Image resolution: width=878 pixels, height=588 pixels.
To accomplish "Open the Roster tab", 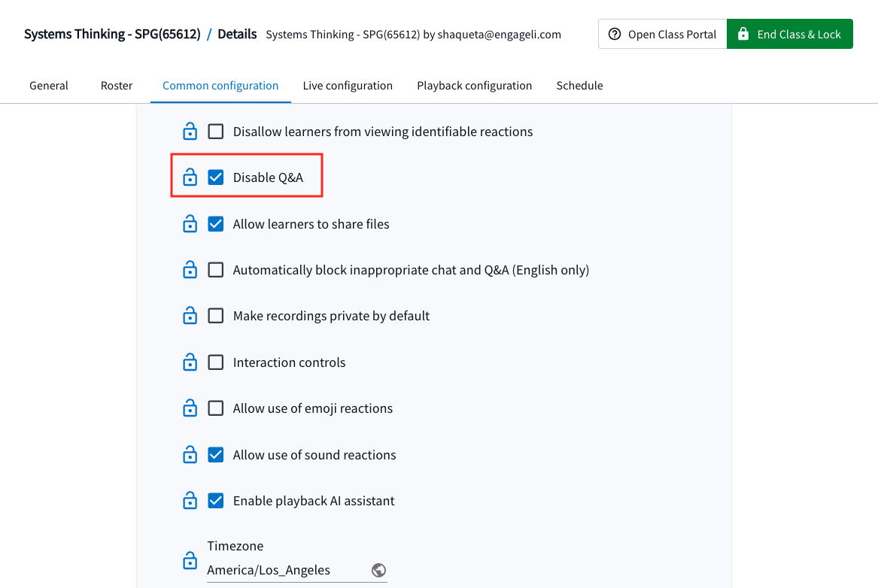I will [117, 86].
